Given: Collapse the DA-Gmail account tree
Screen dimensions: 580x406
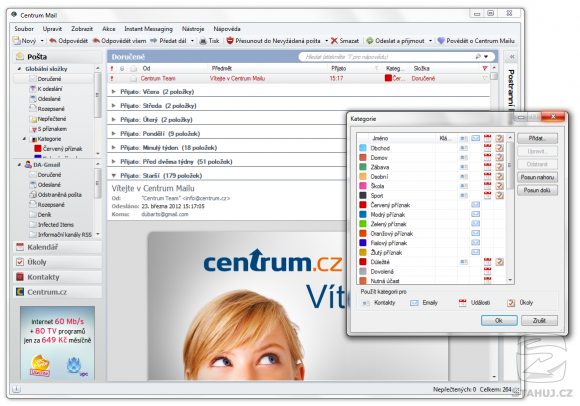Looking at the screenshot, I should (19, 165).
